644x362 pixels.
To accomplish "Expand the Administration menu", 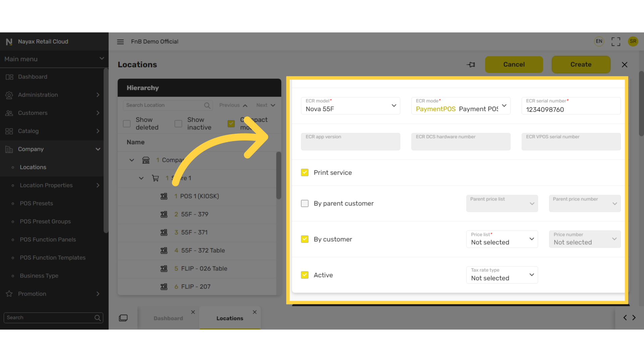I will pyautogui.click(x=98, y=95).
